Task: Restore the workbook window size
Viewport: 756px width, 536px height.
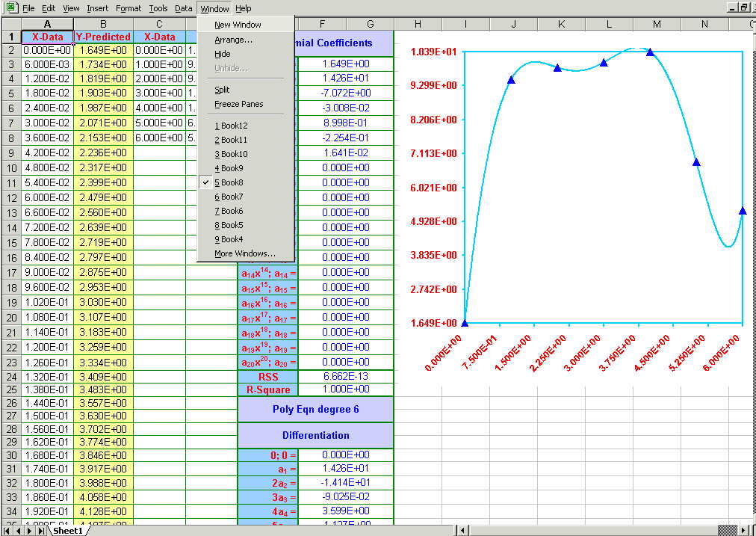Action: (744, 7)
